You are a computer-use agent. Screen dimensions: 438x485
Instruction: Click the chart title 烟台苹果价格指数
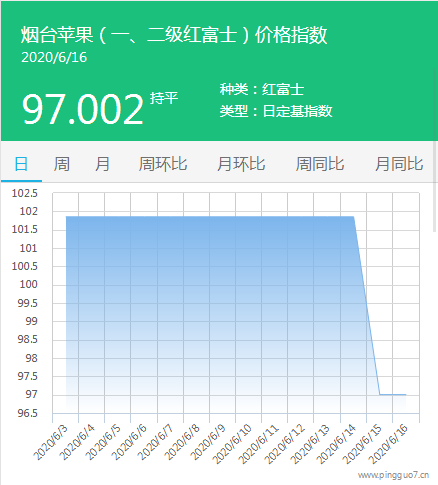click(x=174, y=35)
